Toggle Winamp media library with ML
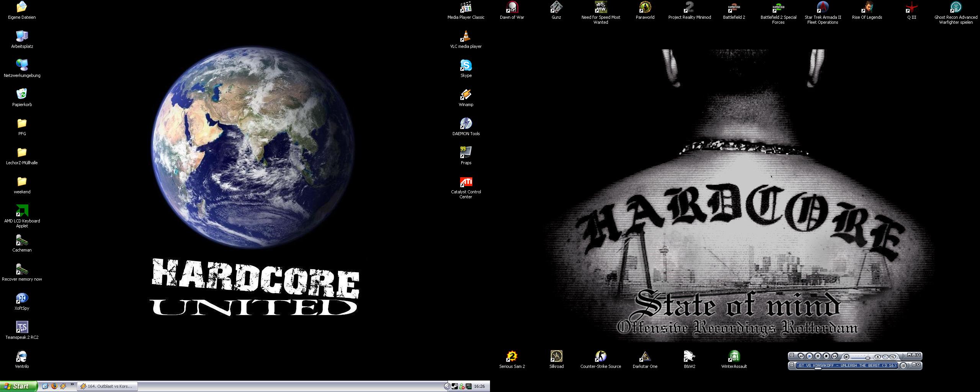Screen dimensions: 980x392 pos(892,357)
